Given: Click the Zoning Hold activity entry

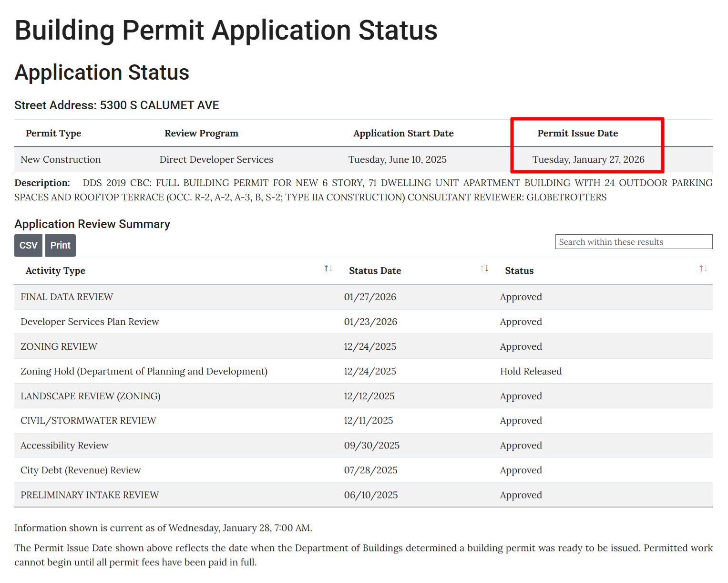Looking at the screenshot, I should coord(144,371).
